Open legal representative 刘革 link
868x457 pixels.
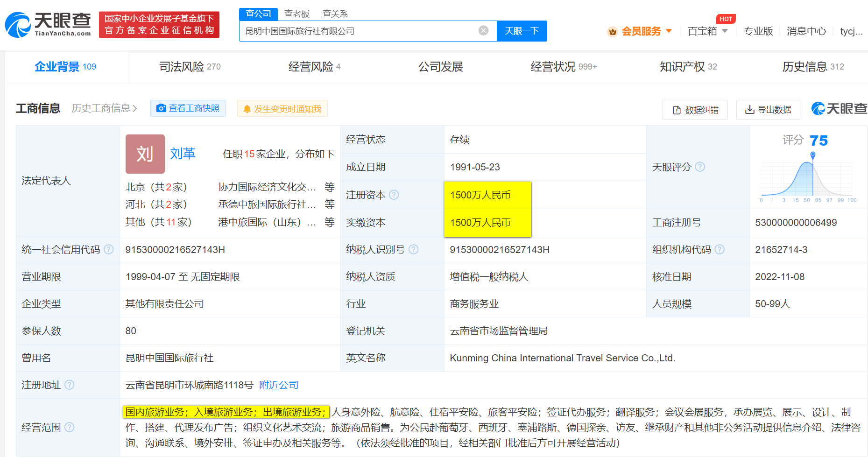(x=183, y=154)
